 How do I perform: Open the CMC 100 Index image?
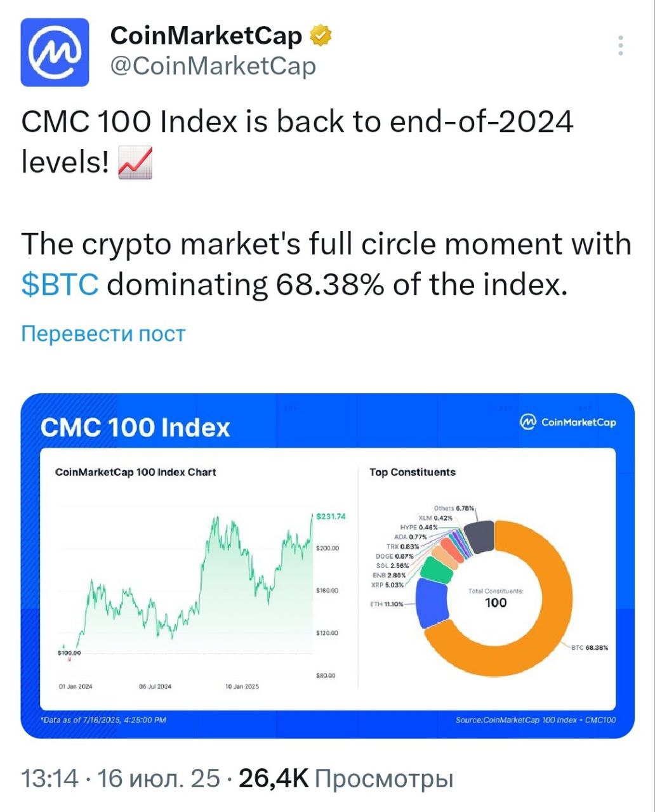tap(327, 566)
